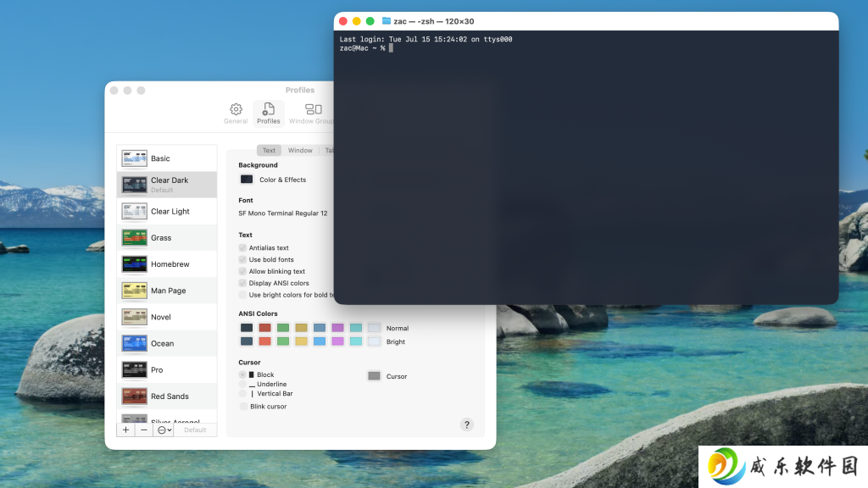The width and height of the screenshot is (868, 488).
Task: Pick the Normal white ANSI color swatch
Action: [374, 328]
